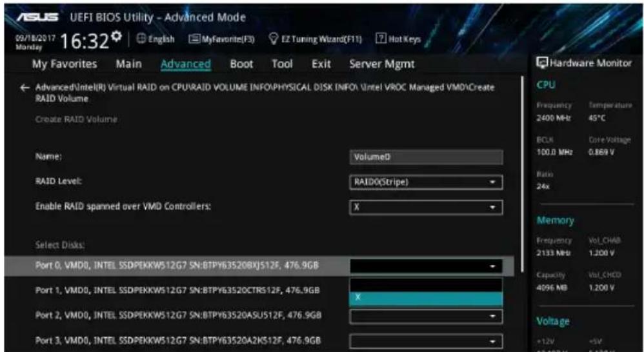Open the Hot Keys help

pos(398,39)
